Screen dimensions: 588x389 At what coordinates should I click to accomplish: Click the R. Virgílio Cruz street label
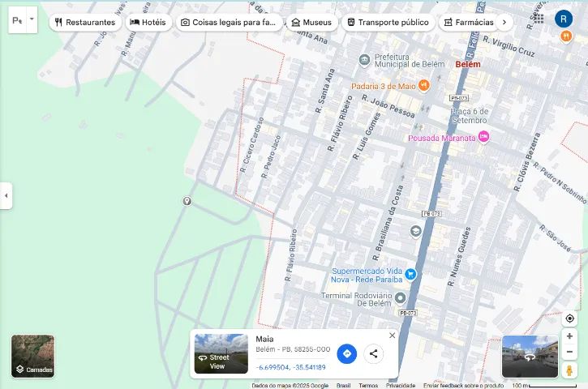pos(509,46)
